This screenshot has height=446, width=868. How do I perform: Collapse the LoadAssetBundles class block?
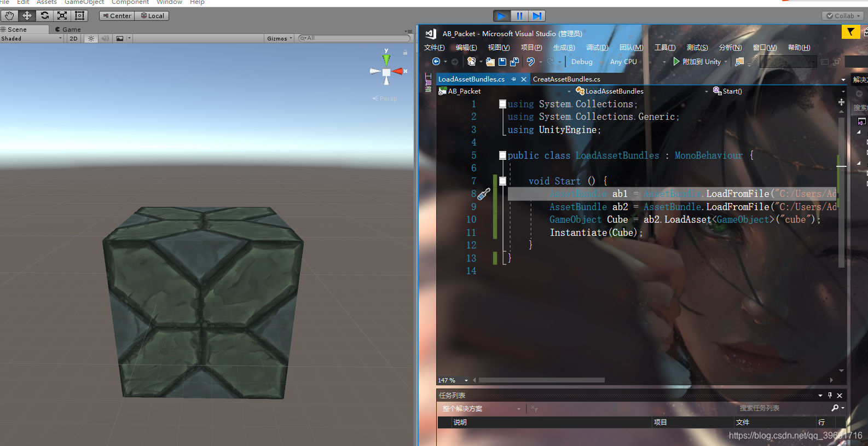click(x=502, y=155)
